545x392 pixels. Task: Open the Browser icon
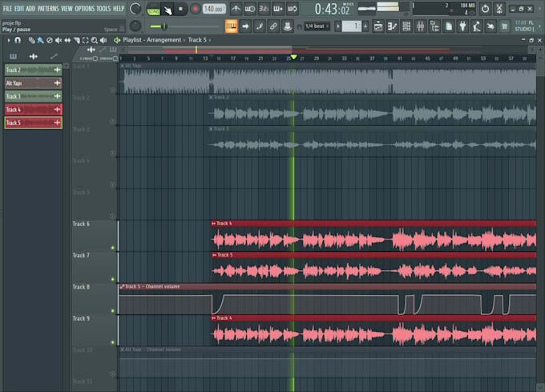pos(434,26)
